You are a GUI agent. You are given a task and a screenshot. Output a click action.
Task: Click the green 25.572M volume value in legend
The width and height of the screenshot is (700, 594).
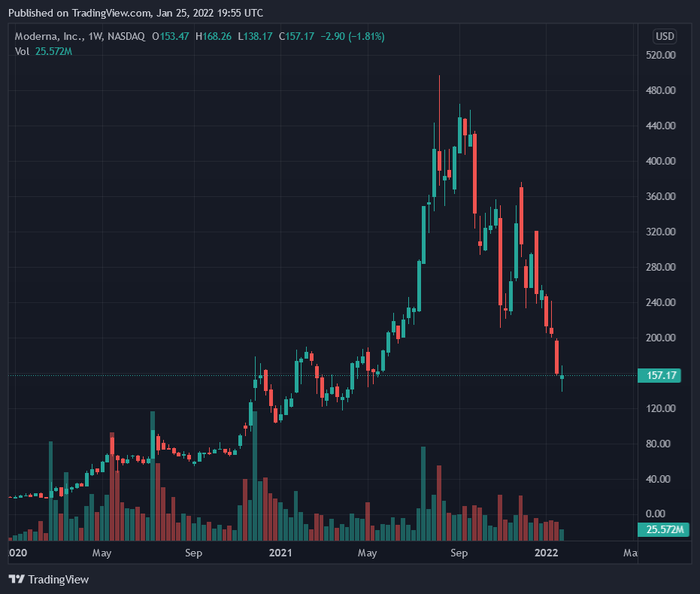point(53,50)
